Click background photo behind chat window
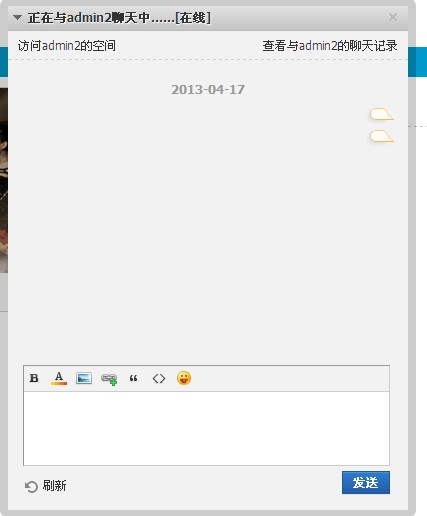 click(4, 180)
